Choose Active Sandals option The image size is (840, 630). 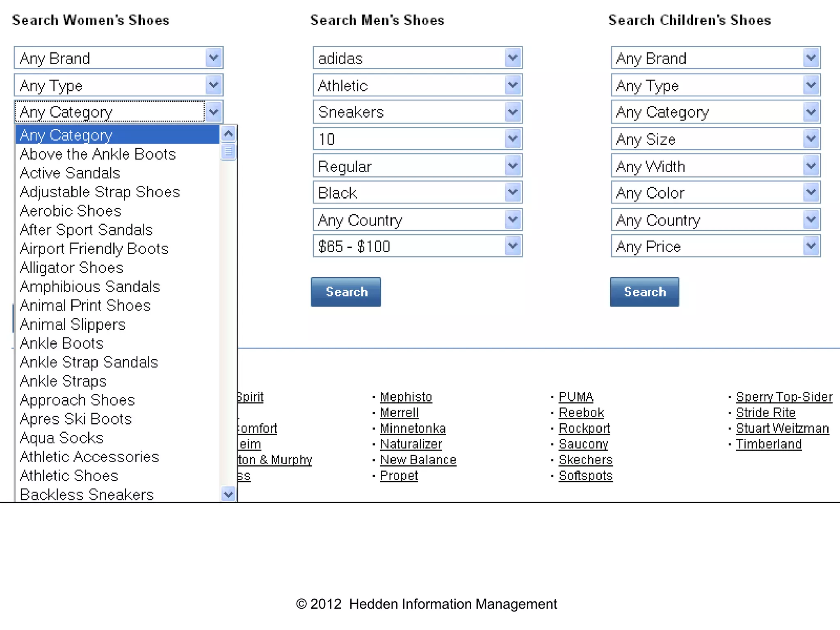pos(117,173)
